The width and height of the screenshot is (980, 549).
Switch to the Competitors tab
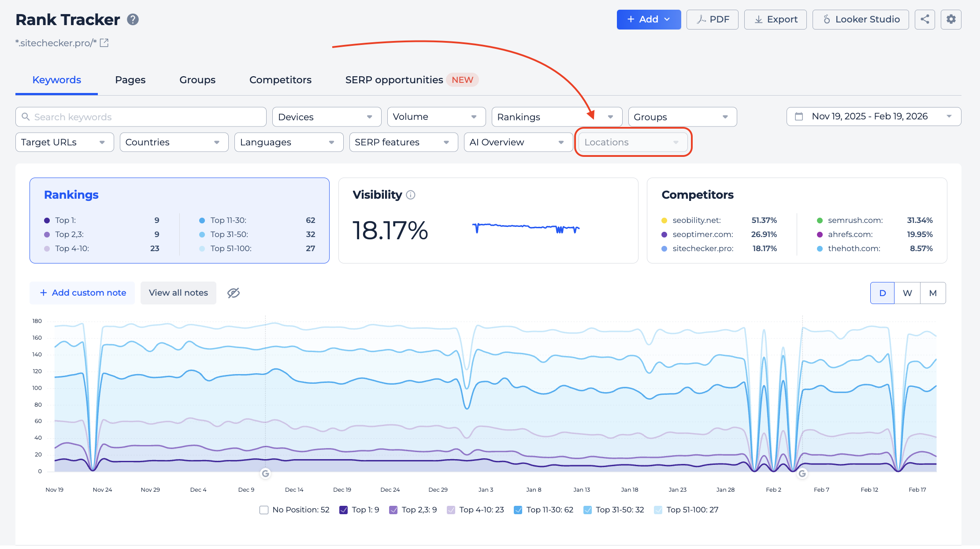coord(280,80)
